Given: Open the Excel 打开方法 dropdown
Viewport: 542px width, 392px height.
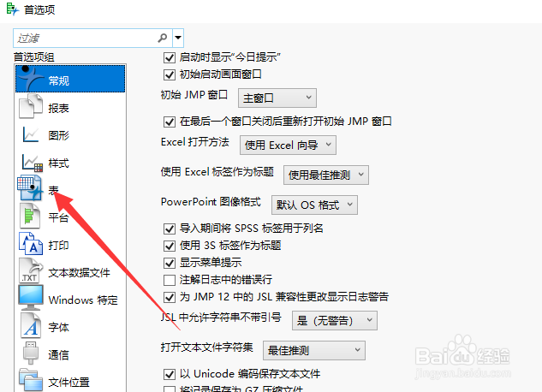Looking at the screenshot, I should (x=288, y=145).
